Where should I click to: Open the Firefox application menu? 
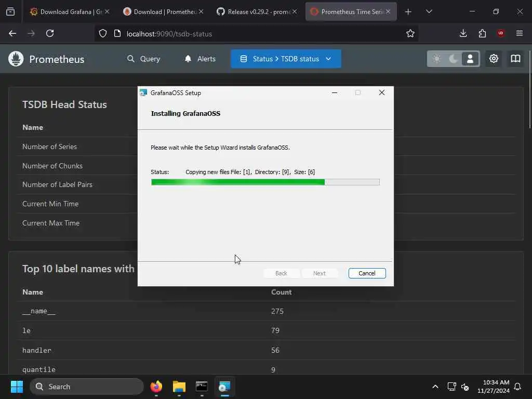[x=519, y=33]
